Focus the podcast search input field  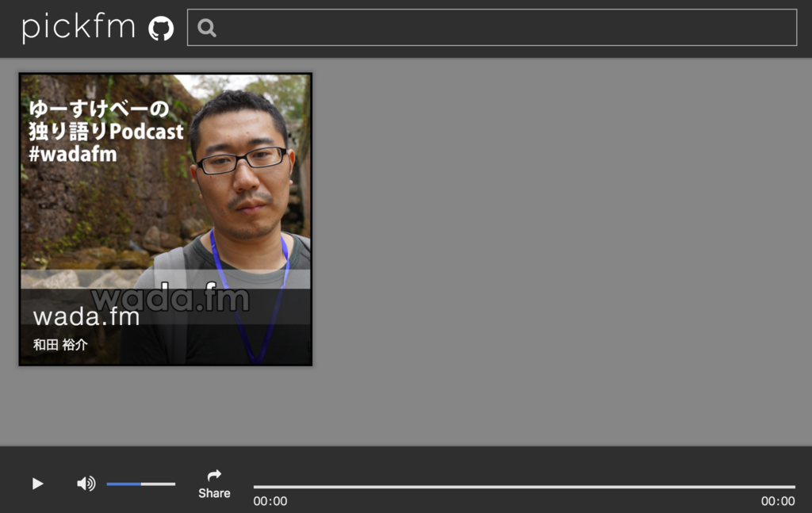click(492, 28)
